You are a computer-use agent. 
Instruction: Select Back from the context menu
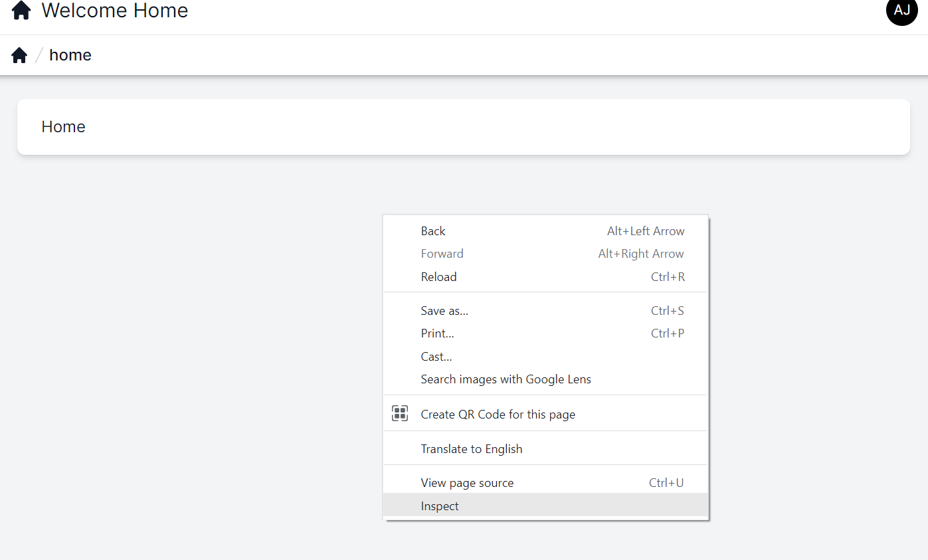coord(433,231)
